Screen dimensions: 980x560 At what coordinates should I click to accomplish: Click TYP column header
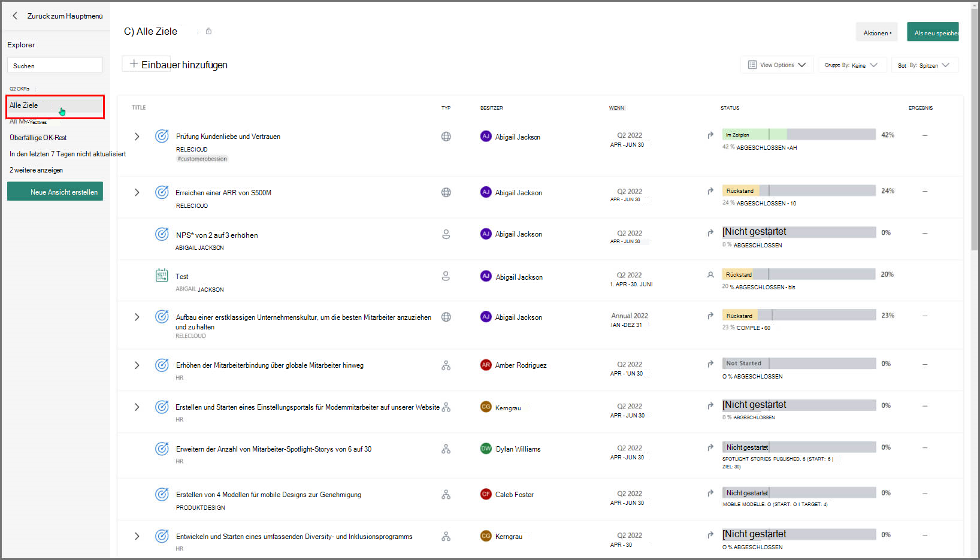[x=446, y=108]
